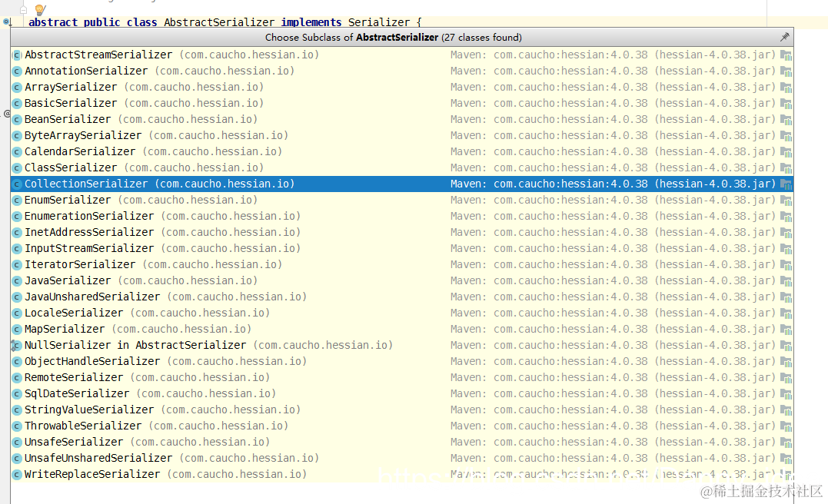Open UnsafeUnsharedSerializer class
Viewport: 828px width, 504px height.
402,458
